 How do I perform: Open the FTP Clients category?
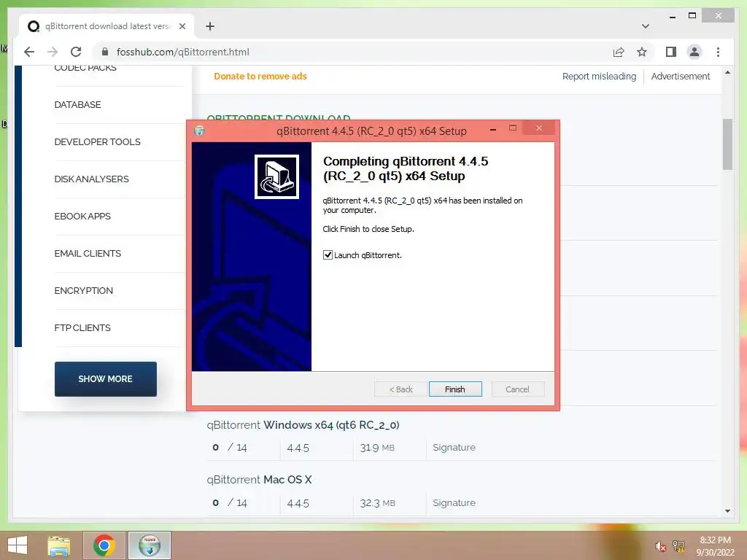click(x=82, y=327)
